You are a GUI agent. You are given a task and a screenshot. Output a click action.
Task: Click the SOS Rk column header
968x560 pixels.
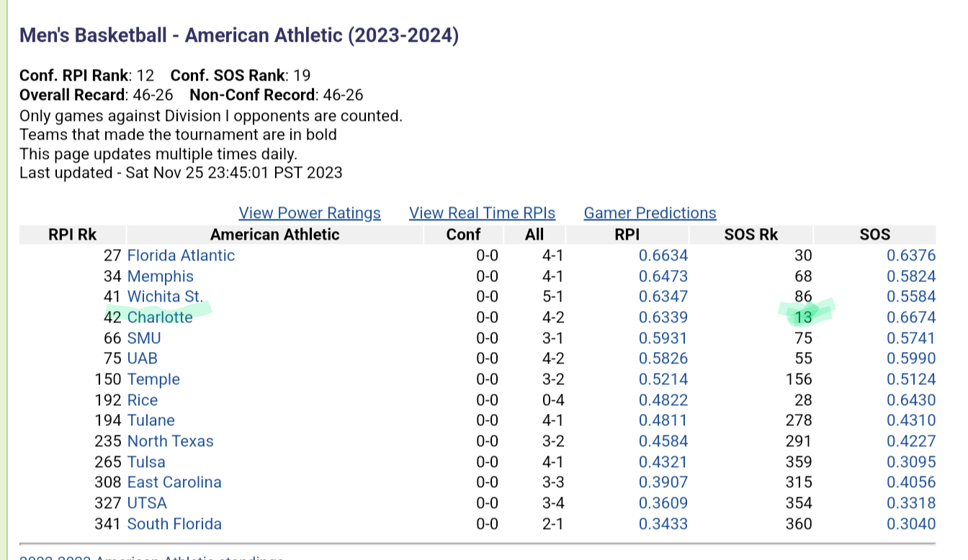[751, 235]
